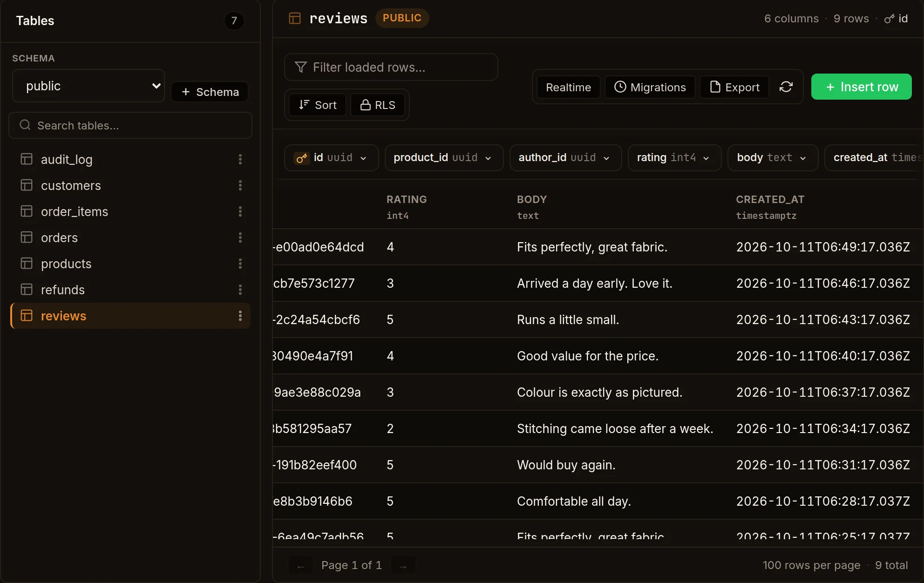This screenshot has height=583, width=924.
Task: Open the refunds row options menu
Action: coord(240,290)
